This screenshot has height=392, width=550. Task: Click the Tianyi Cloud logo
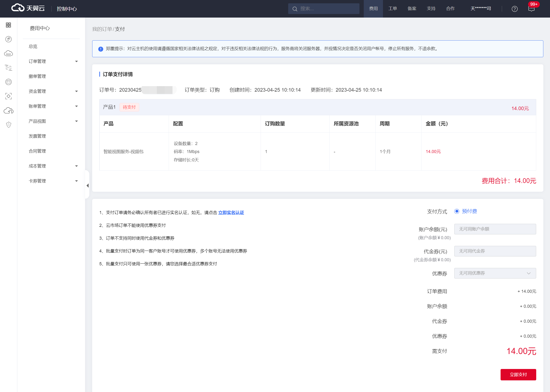[x=28, y=8]
